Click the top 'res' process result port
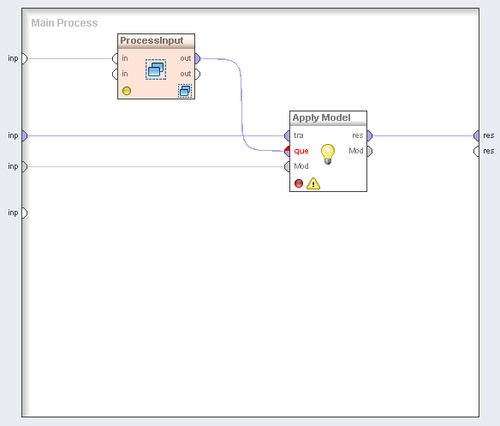Image resolution: width=500 pixels, height=426 pixels. coord(476,136)
